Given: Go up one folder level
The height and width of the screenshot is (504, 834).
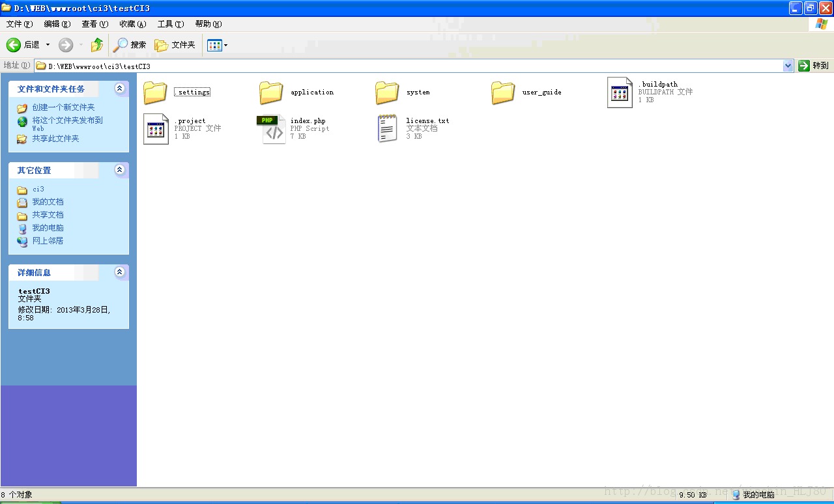Looking at the screenshot, I should (97, 45).
